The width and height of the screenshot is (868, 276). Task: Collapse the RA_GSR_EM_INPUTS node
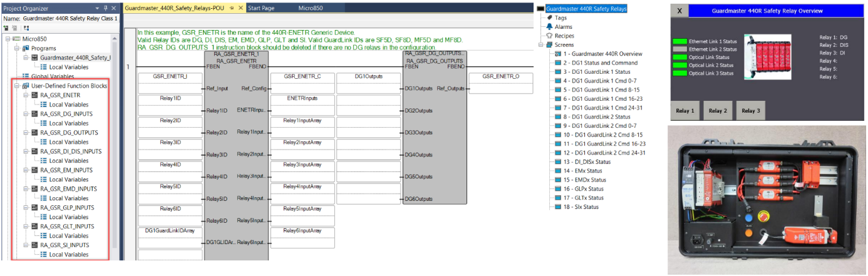coord(26,170)
